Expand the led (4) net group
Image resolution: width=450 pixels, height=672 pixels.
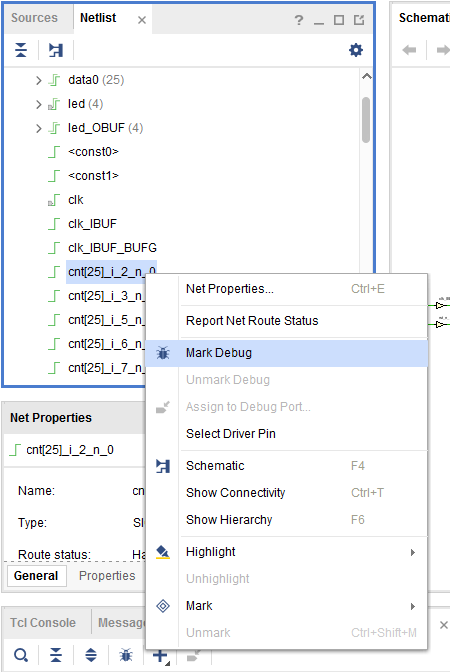[x=39, y=104]
